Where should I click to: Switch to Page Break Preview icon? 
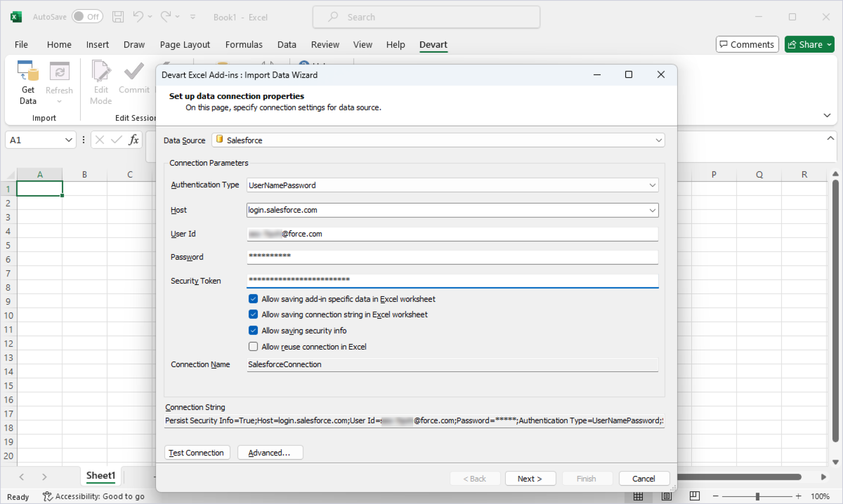[695, 496]
